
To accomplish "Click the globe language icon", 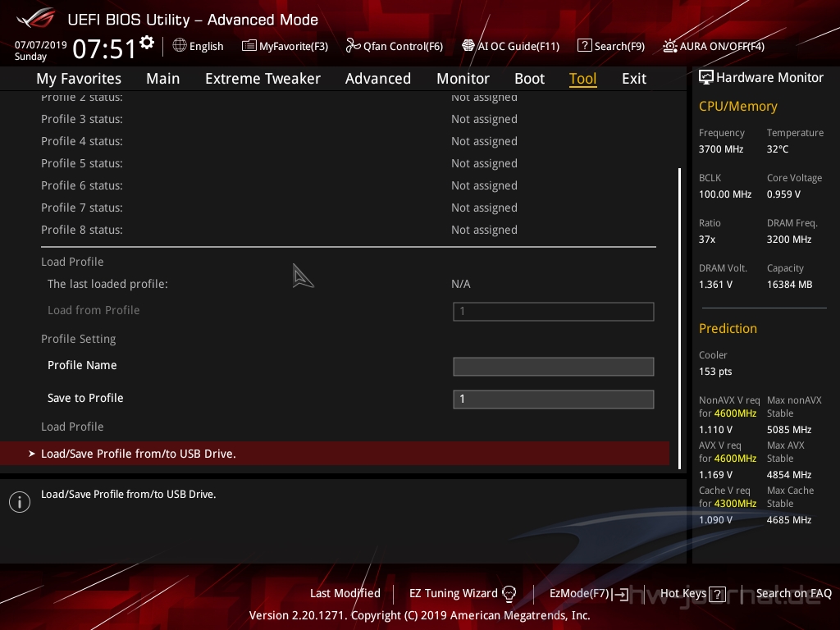I will pyautogui.click(x=180, y=46).
